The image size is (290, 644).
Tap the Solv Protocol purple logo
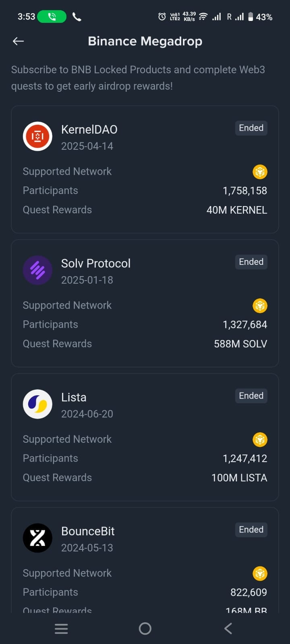[37, 270]
